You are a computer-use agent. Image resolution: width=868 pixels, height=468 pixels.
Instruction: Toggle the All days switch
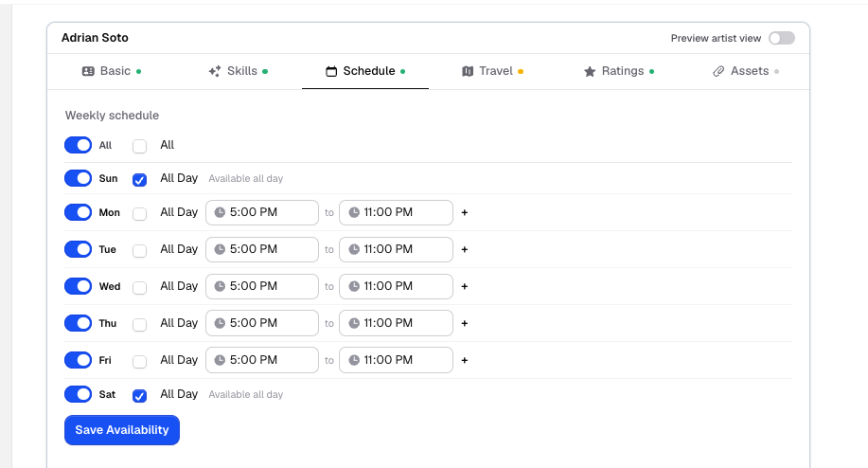(x=78, y=145)
